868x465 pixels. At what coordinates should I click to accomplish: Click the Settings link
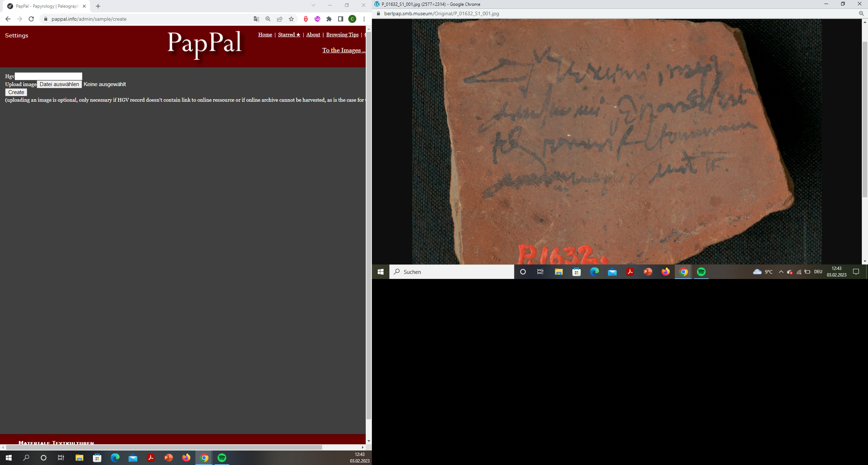point(17,35)
